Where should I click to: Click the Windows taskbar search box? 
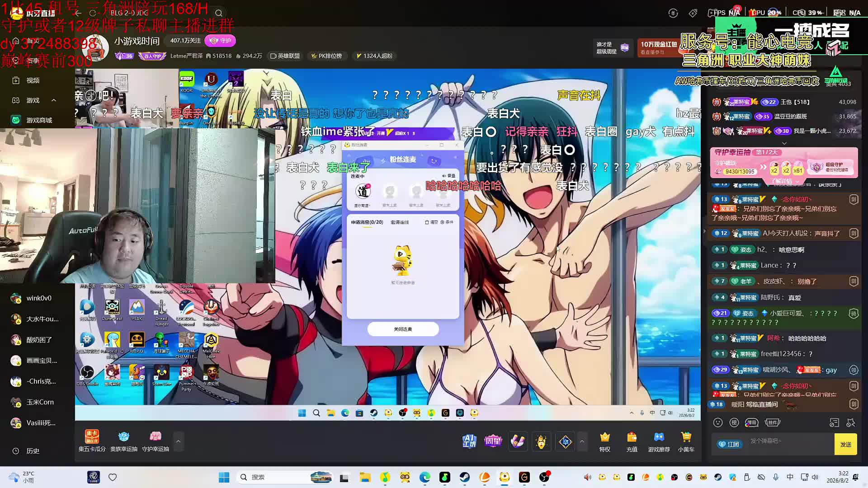[285, 477]
